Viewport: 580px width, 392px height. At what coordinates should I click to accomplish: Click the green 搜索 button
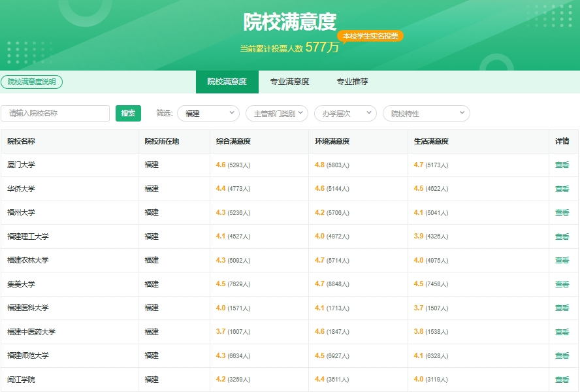(129, 113)
